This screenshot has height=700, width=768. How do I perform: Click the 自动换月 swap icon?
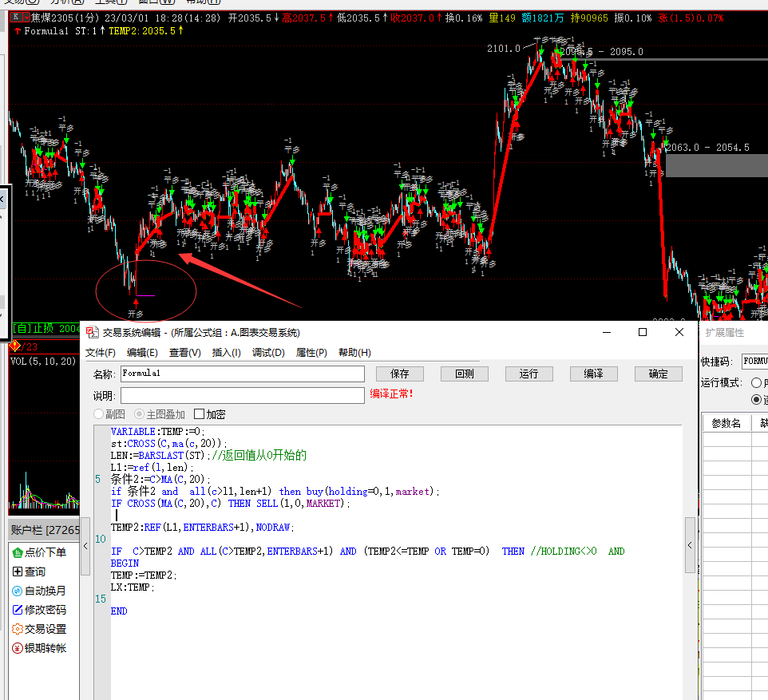click(17, 591)
